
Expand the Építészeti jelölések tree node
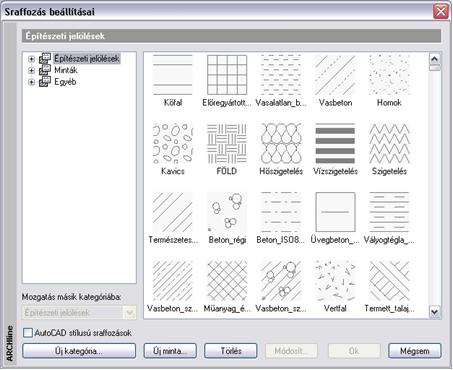tap(31, 59)
